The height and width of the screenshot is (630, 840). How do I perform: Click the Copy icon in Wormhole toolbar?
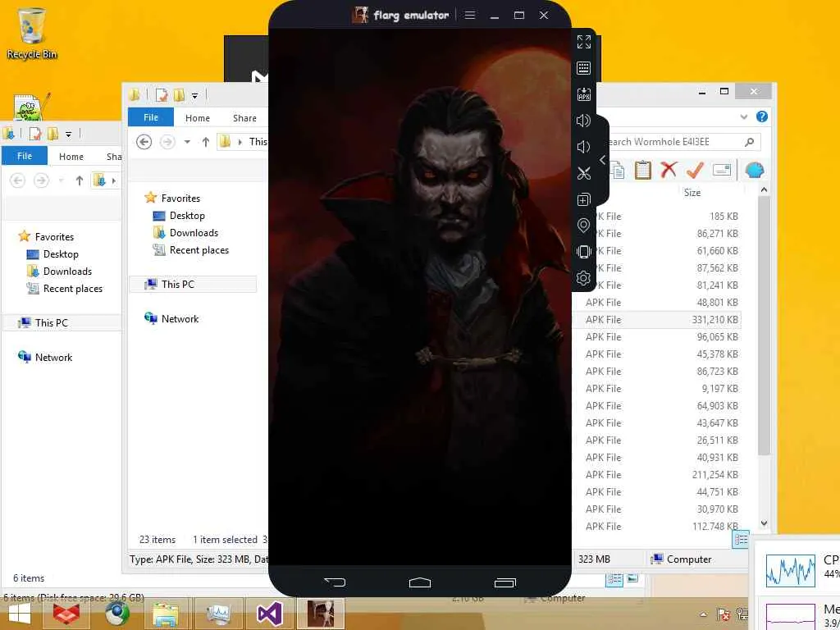(617, 170)
